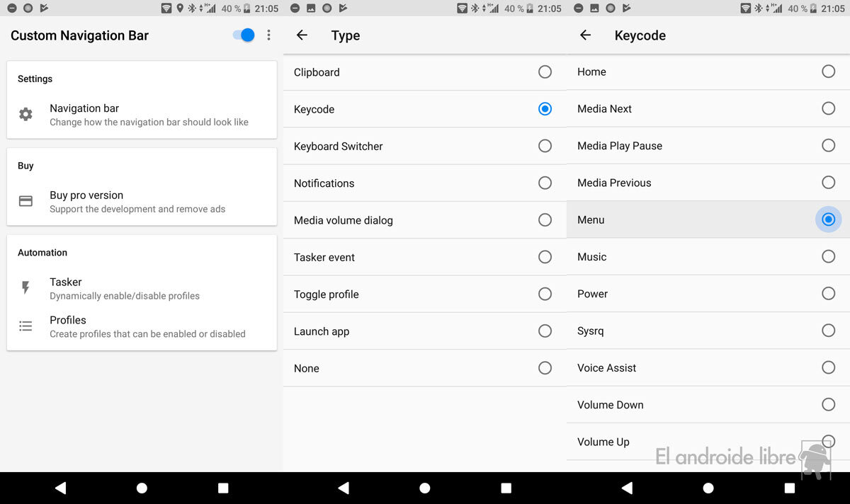This screenshot has height=504, width=850.
Task: Pick Volume Down in Keycode list
Action: [x=611, y=405]
